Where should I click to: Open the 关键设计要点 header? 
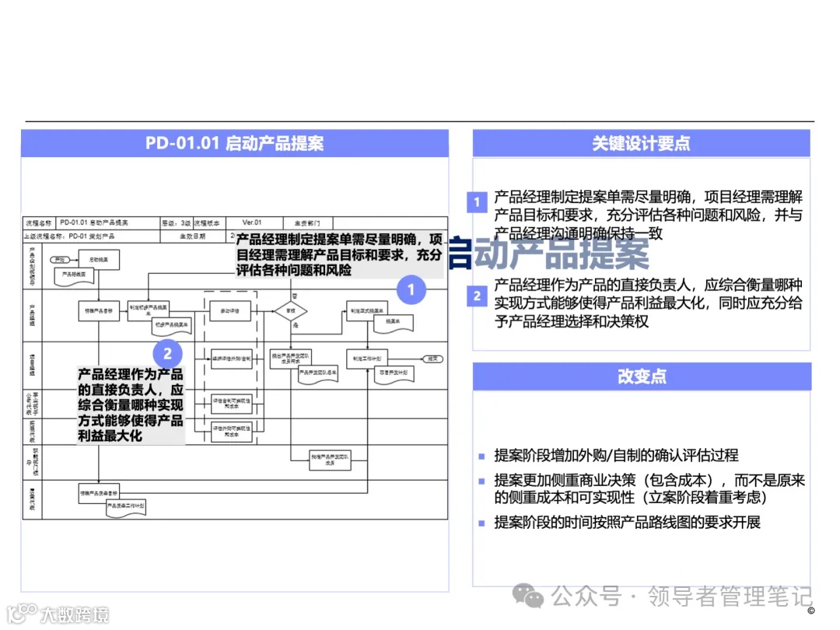[642, 143]
